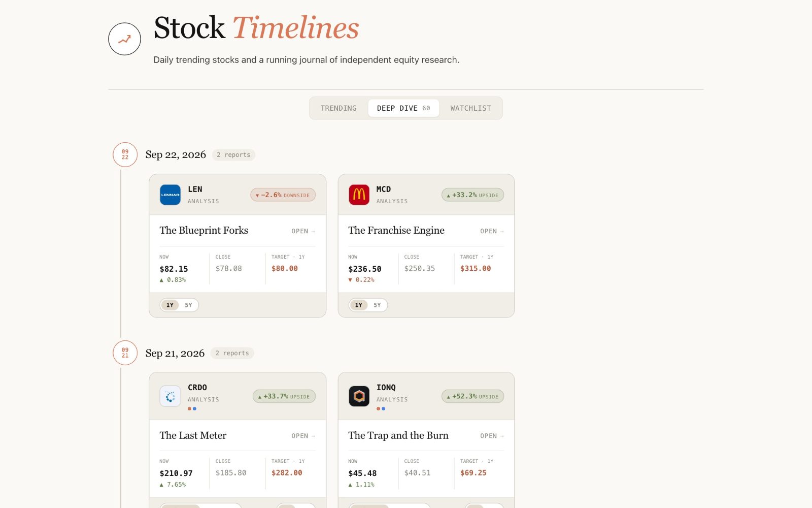Click 'The Last Meter' report title
The width and height of the screenshot is (812, 508).
click(193, 435)
